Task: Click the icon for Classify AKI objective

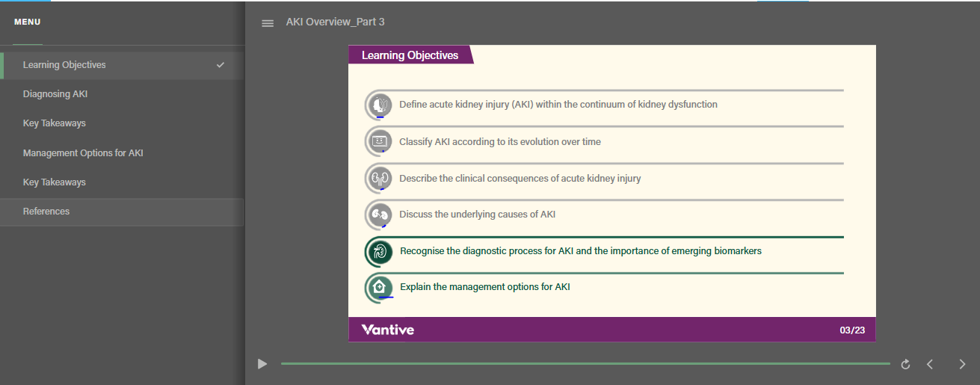Action: pyautogui.click(x=380, y=141)
